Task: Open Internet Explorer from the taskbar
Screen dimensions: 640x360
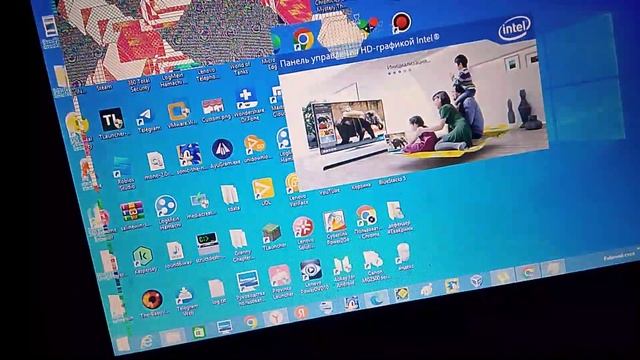Action: tap(146, 341)
